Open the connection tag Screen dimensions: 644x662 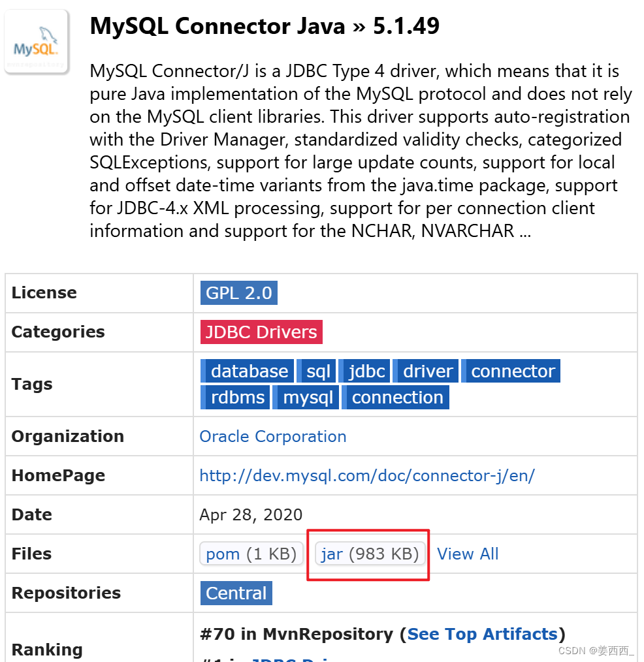(396, 397)
